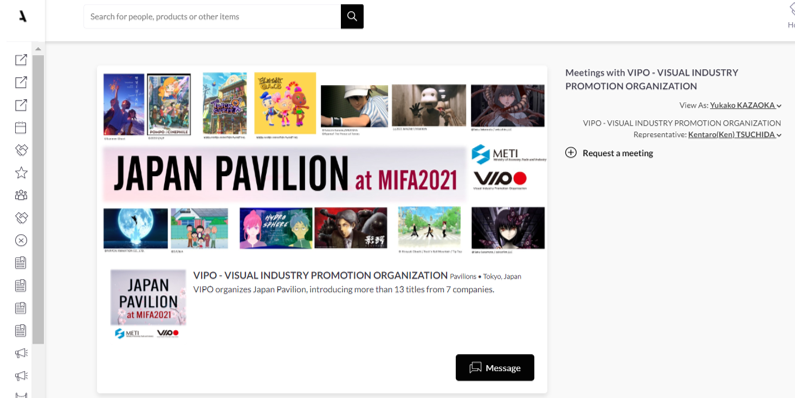795x398 pixels.
Task: Click the plus icon beside Request a meeting
Action: [x=571, y=153]
